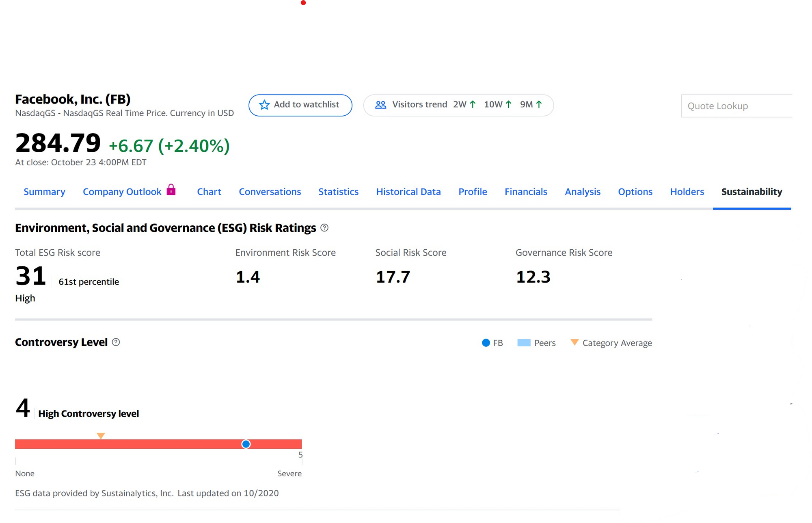Click the 61st percentile label
The width and height of the screenshot is (812, 523).
point(89,282)
